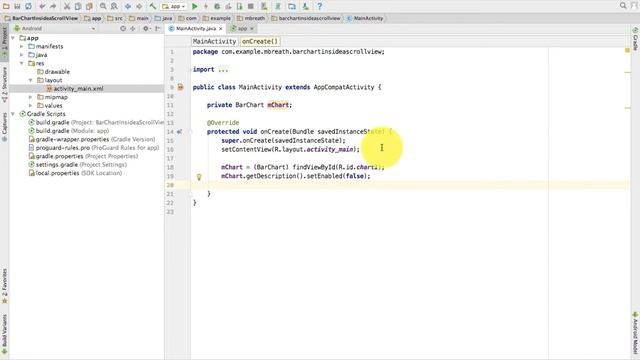Run the app with green play button
This screenshot has width=640, height=360.
click(195, 6)
